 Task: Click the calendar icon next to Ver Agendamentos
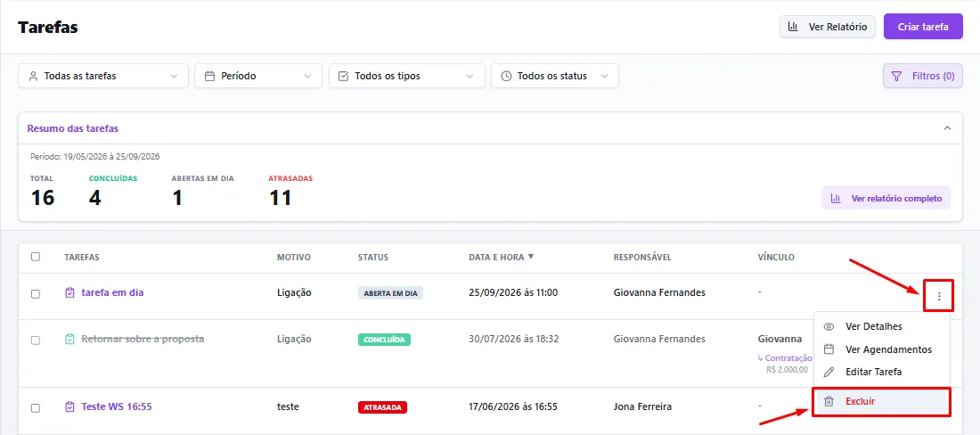(x=829, y=349)
